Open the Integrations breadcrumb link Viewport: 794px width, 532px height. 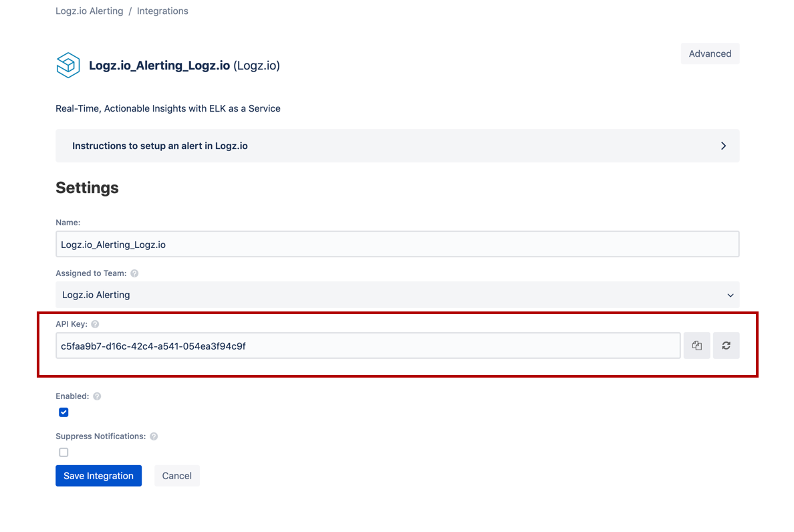[x=162, y=11]
